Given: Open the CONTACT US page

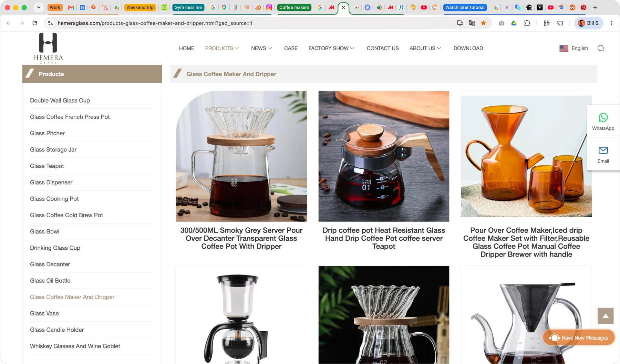Looking at the screenshot, I should pos(383,48).
